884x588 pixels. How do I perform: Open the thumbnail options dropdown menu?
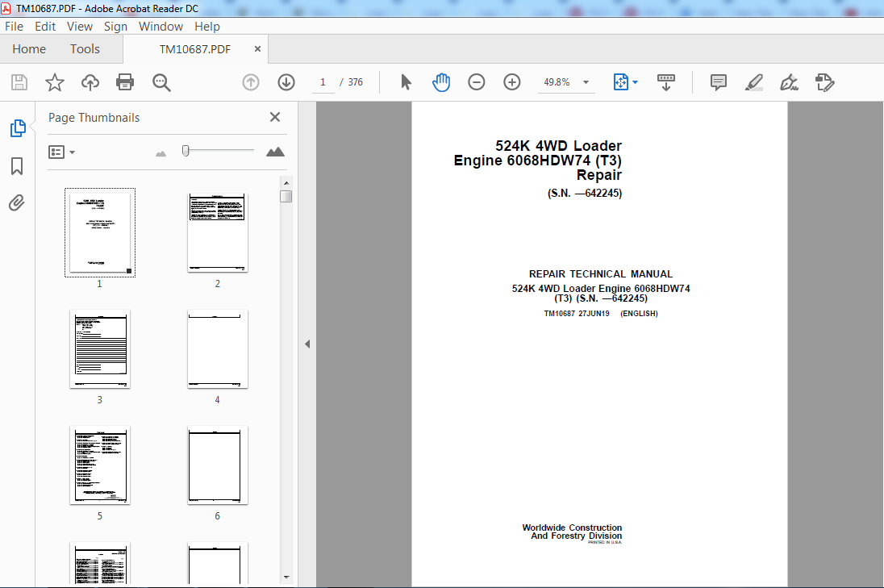point(61,152)
